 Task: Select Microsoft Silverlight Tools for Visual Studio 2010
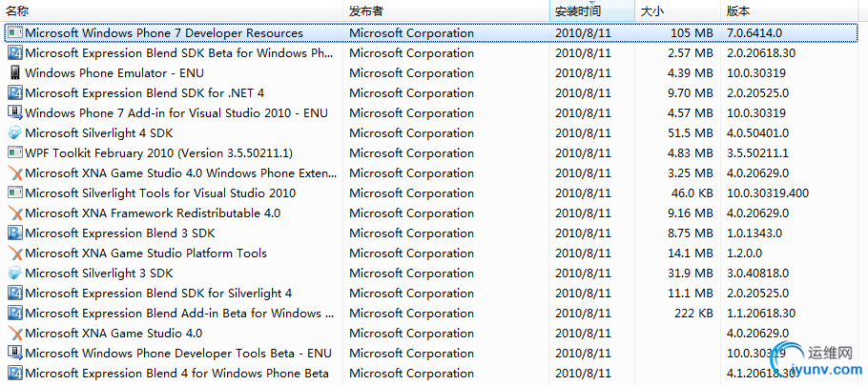[160, 193]
